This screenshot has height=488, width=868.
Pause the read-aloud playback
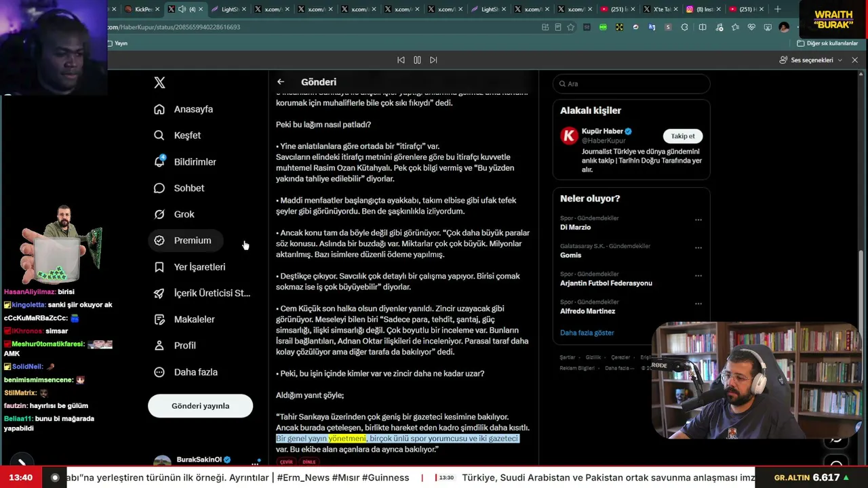[417, 60]
